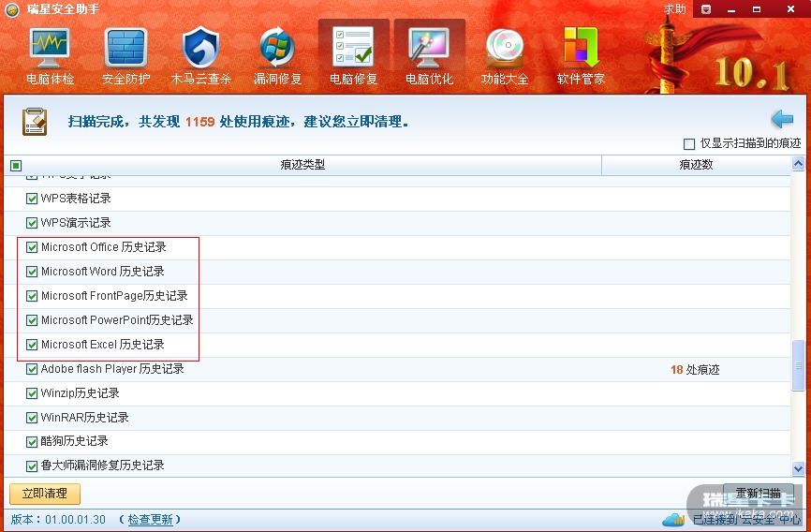Viewport: 811px width, 532px height.
Task: Click 检查更新 check update link
Action: (x=150, y=519)
